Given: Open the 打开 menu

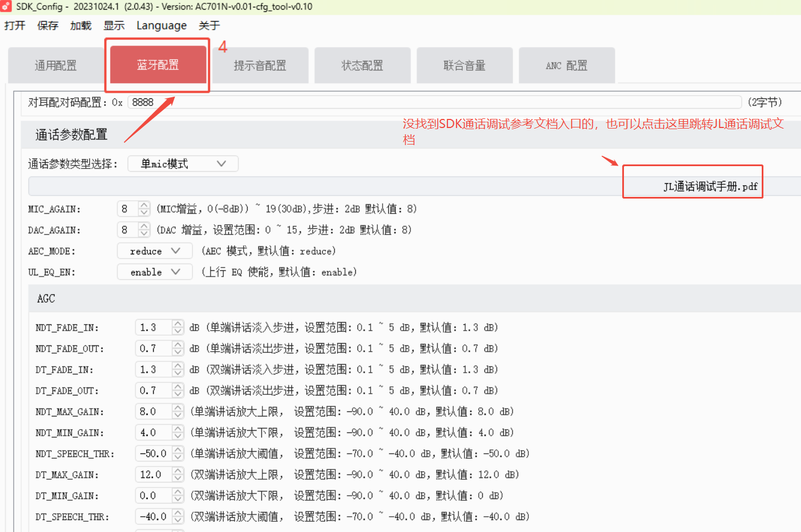Looking at the screenshot, I should (x=15, y=26).
